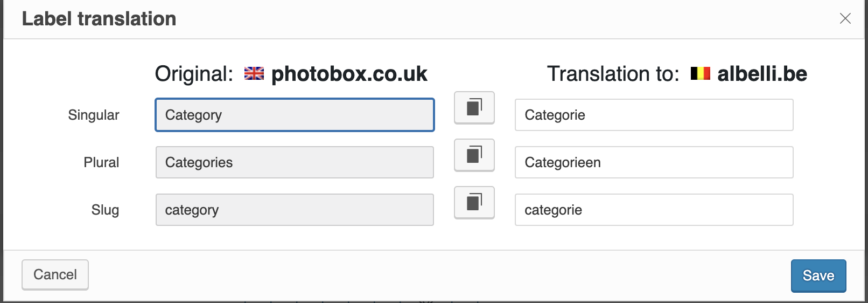
Task: Click the Singular row label
Action: pyautogui.click(x=94, y=115)
